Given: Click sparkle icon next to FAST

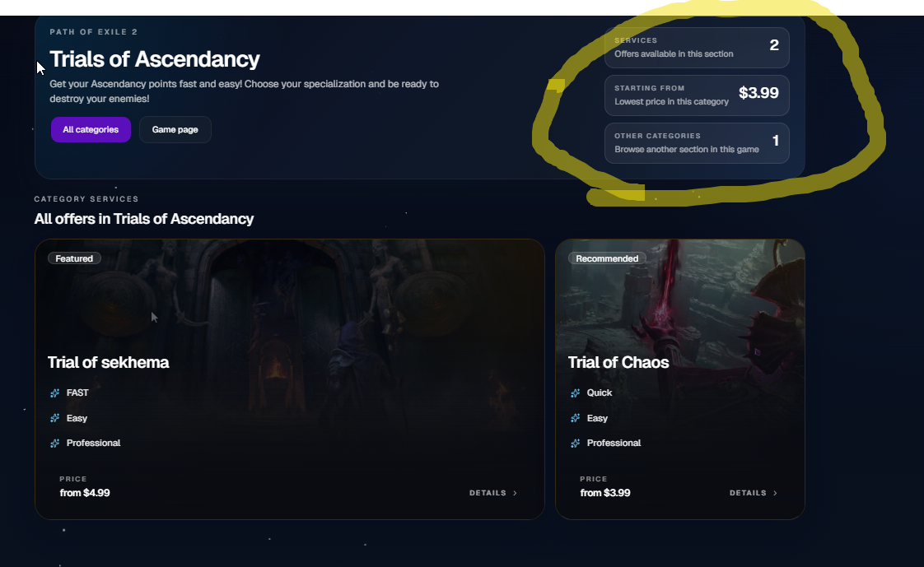Looking at the screenshot, I should tap(55, 393).
